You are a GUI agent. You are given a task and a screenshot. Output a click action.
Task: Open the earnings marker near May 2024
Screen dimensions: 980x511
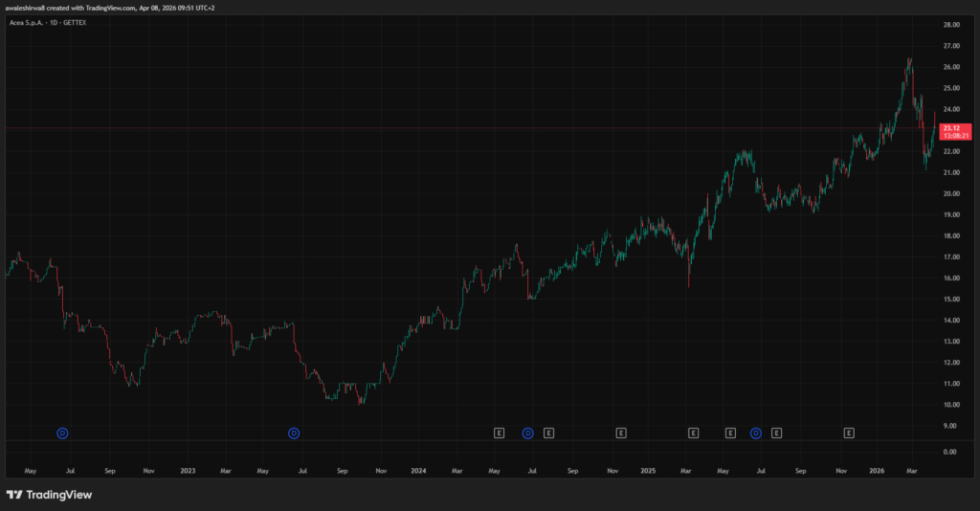click(x=499, y=433)
